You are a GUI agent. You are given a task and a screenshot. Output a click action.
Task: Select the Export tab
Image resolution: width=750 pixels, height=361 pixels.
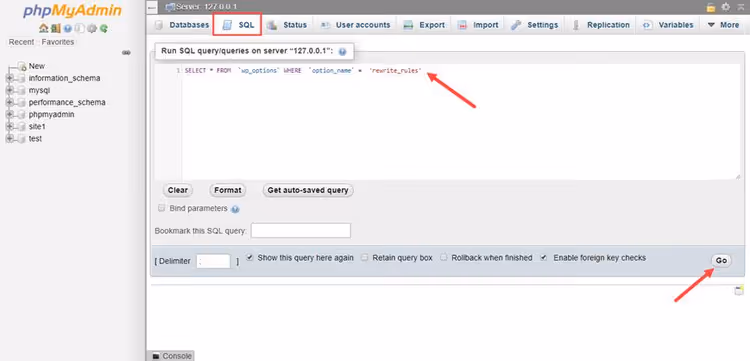point(424,25)
